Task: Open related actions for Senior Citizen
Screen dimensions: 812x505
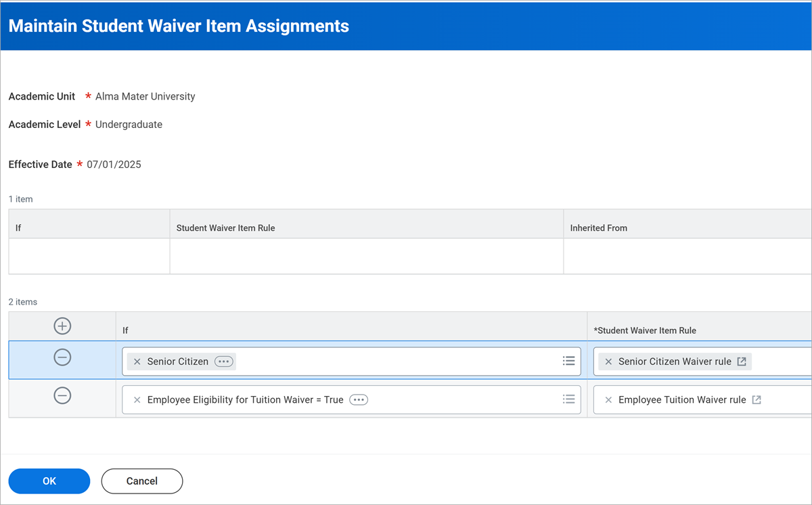Action: pyautogui.click(x=223, y=361)
